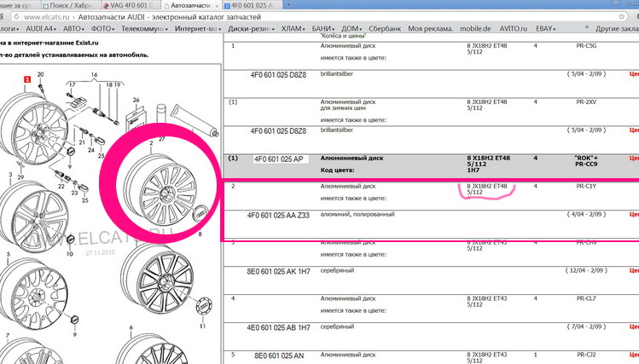Reload the page via refresh icon

tap(15, 17)
